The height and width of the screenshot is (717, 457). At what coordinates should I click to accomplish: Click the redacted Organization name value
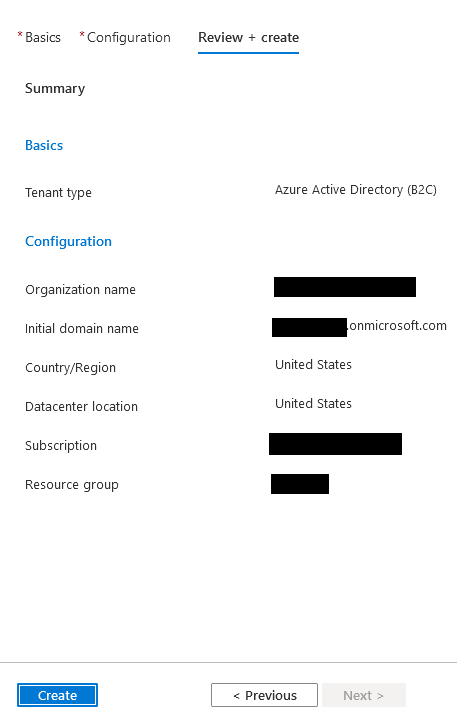(x=345, y=287)
